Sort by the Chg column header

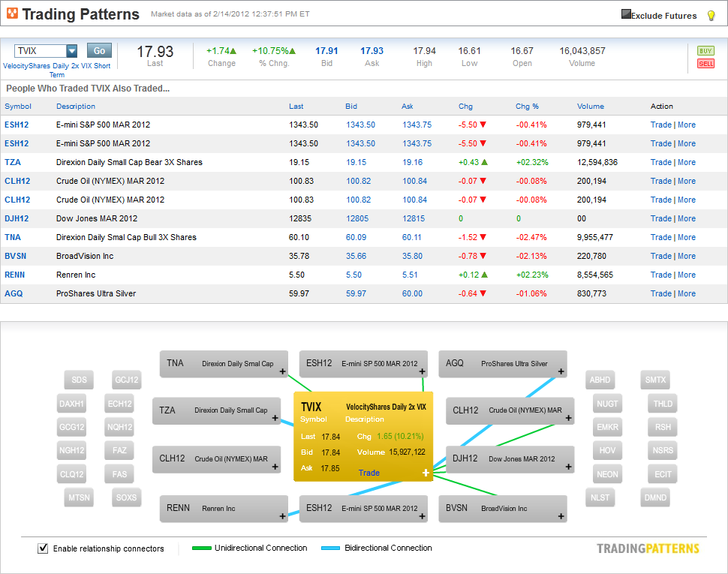pos(465,107)
